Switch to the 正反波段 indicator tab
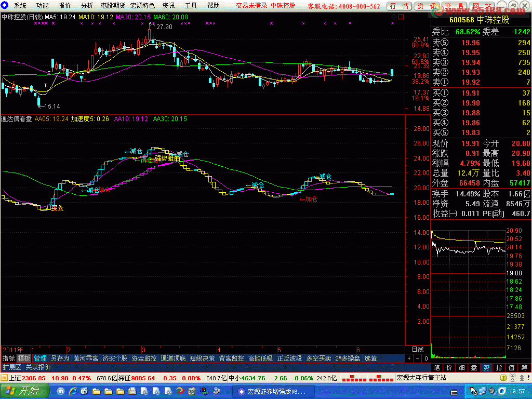Screen dimensions: 532x399 (x=290, y=358)
